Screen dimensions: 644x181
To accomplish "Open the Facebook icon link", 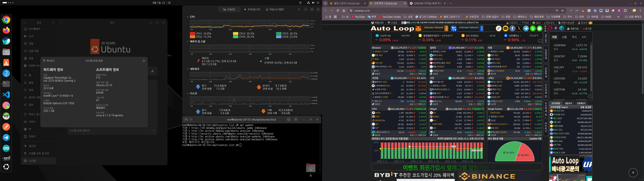I will (x=512, y=28).
